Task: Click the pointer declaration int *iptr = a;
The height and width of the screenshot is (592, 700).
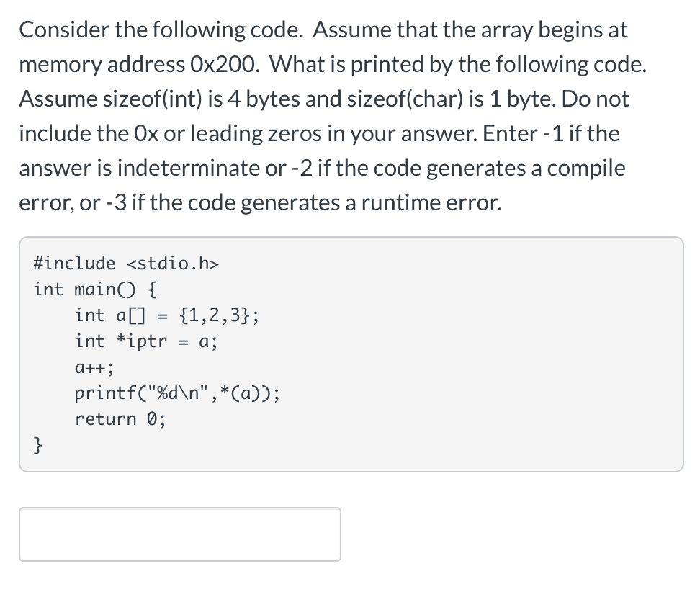Action: pos(145,341)
